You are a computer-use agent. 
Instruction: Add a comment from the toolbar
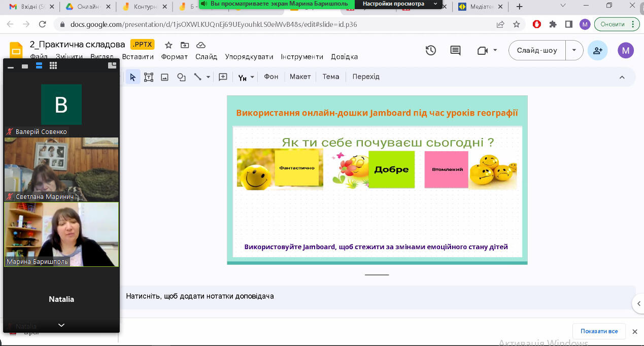[x=223, y=77]
